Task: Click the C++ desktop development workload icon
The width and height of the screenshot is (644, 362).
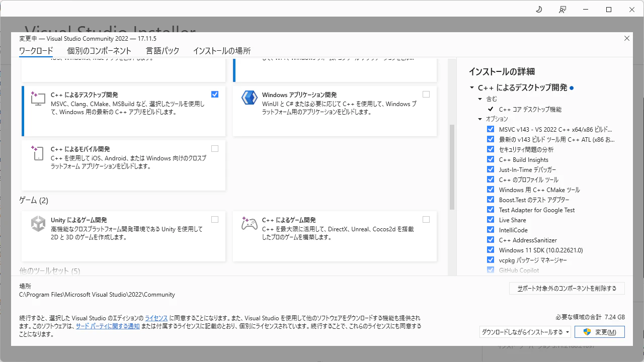Action: [x=38, y=98]
